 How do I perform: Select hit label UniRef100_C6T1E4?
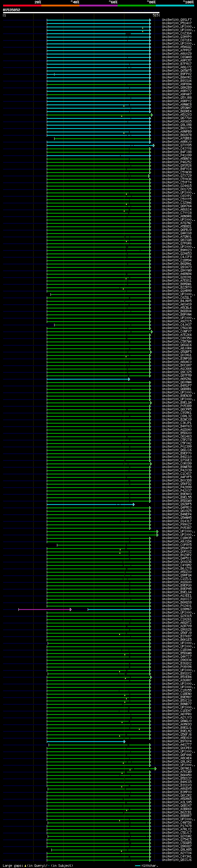[x=177, y=40]
